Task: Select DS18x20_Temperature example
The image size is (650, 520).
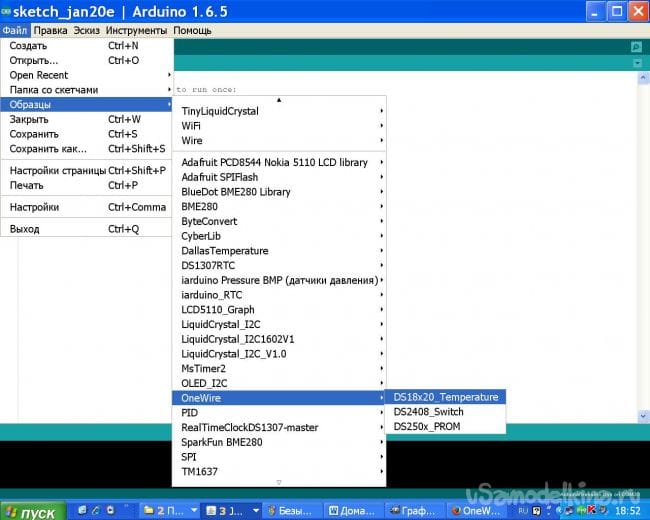Action: [x=445, y=397]
